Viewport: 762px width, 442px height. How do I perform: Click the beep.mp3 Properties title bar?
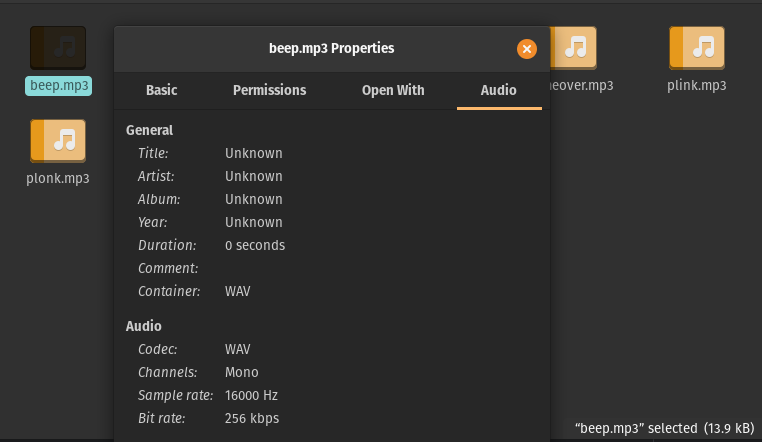click(x=331, y=48)
